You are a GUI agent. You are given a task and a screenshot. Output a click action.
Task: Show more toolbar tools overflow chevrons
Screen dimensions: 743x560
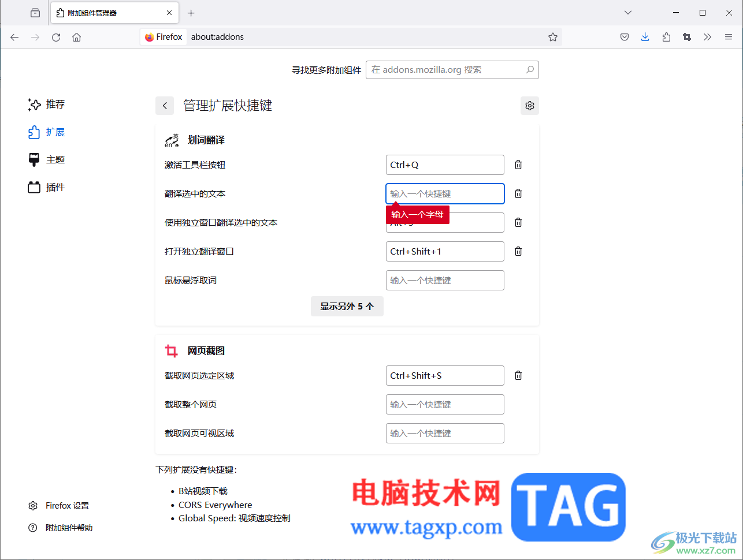pos(708,37)
